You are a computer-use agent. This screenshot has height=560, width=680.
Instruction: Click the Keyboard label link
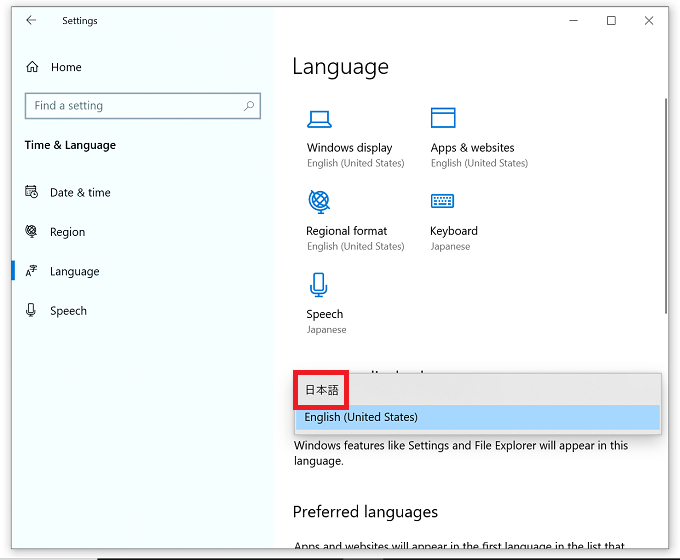(x=454, y=231)
